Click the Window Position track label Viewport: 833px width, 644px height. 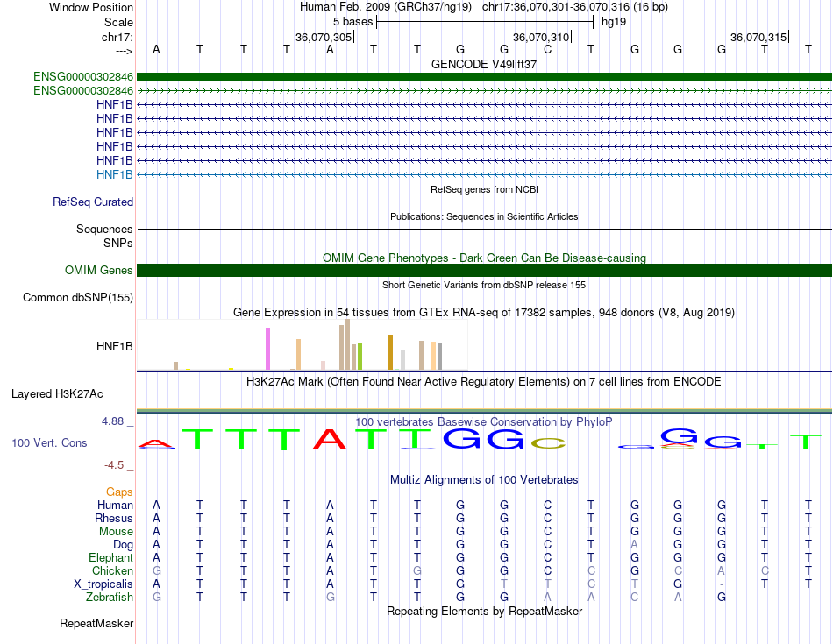(91, 7)
